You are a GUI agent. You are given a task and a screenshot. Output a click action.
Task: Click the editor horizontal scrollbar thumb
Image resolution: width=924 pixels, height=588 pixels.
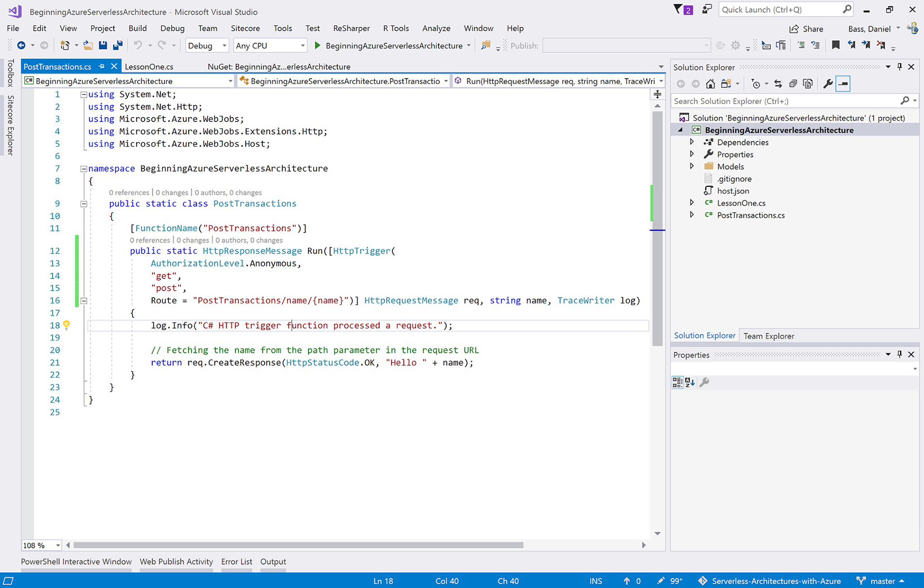click(298, 545)
